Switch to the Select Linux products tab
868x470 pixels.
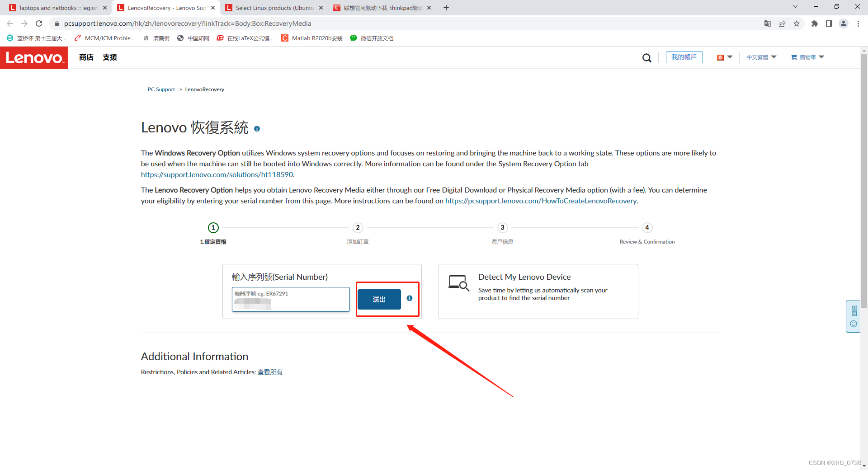tap(273, 8)
